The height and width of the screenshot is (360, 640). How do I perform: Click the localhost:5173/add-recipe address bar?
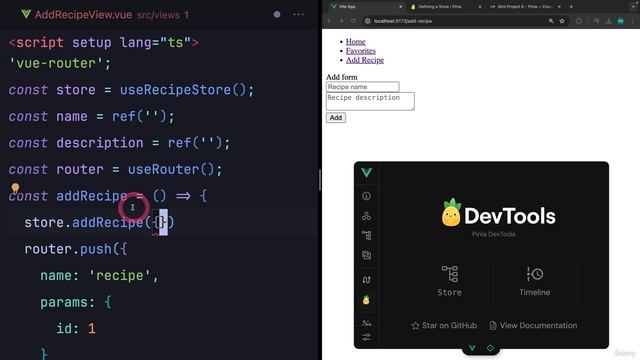pyautogui.click(x=464, y=21)
